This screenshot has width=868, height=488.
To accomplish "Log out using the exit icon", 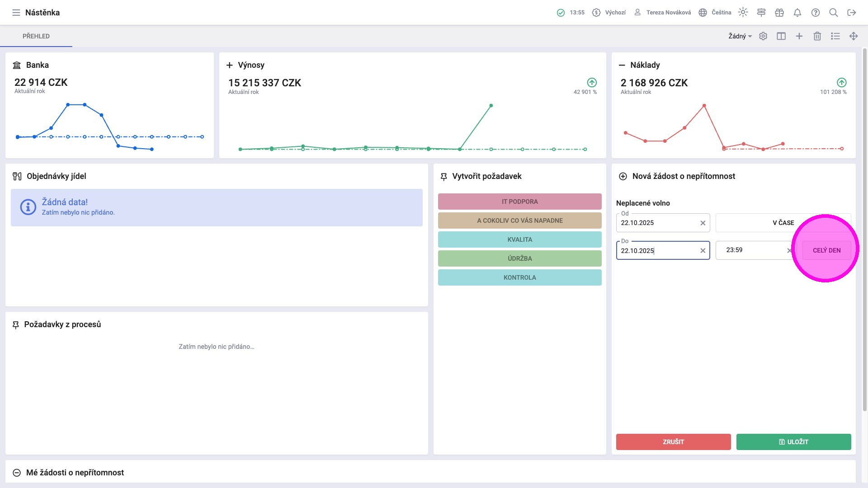I will pyautogui.click(x=852, y=13).
